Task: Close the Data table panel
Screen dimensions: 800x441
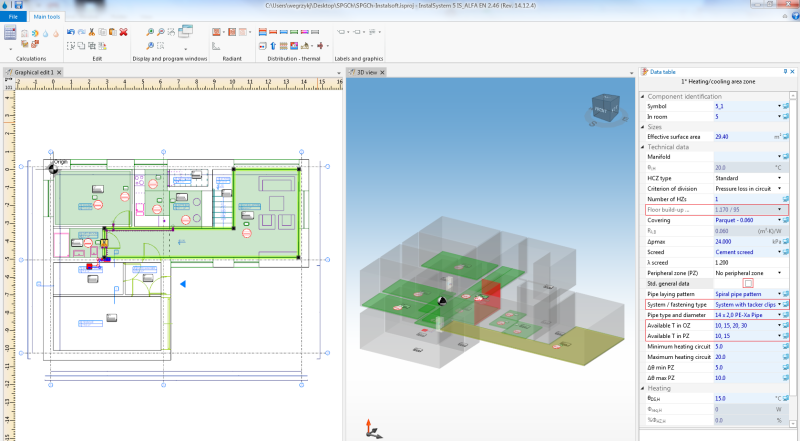Action: [792, 72]
